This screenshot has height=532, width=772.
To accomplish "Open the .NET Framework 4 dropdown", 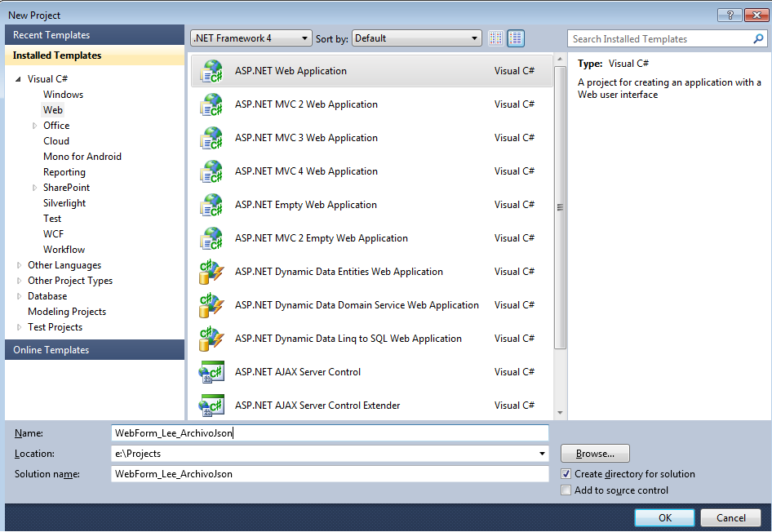I will click(251, 38).
